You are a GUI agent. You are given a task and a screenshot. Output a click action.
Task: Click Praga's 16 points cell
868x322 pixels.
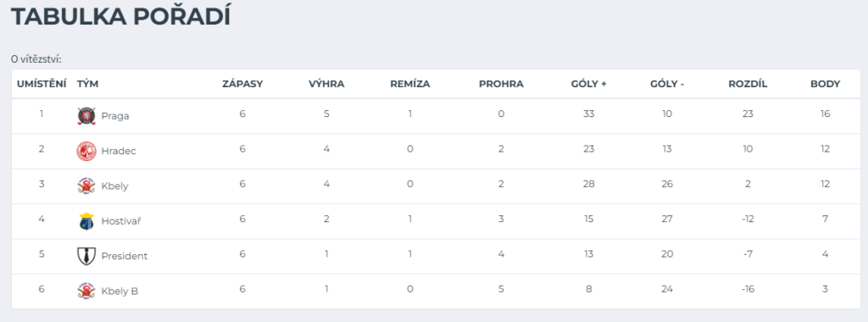[826, 114]
